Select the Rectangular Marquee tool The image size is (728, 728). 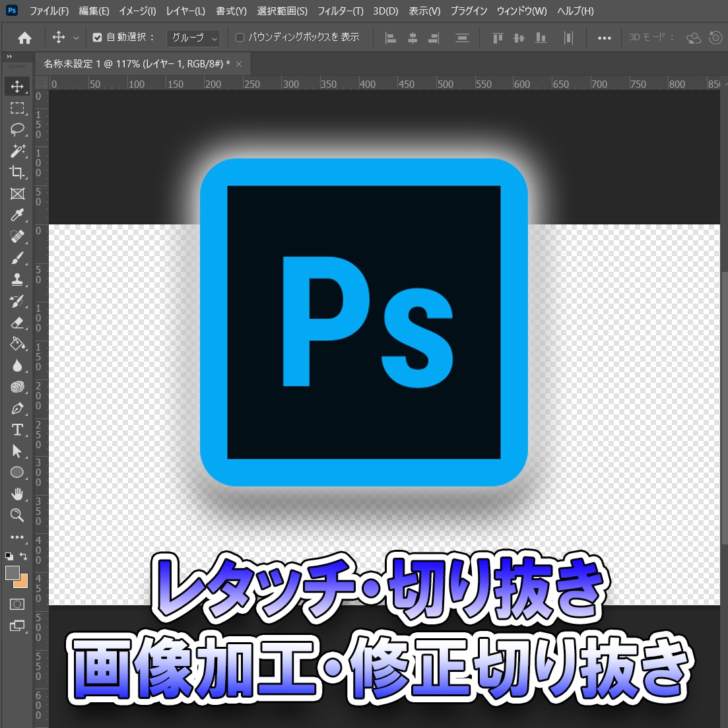point(17,108)
